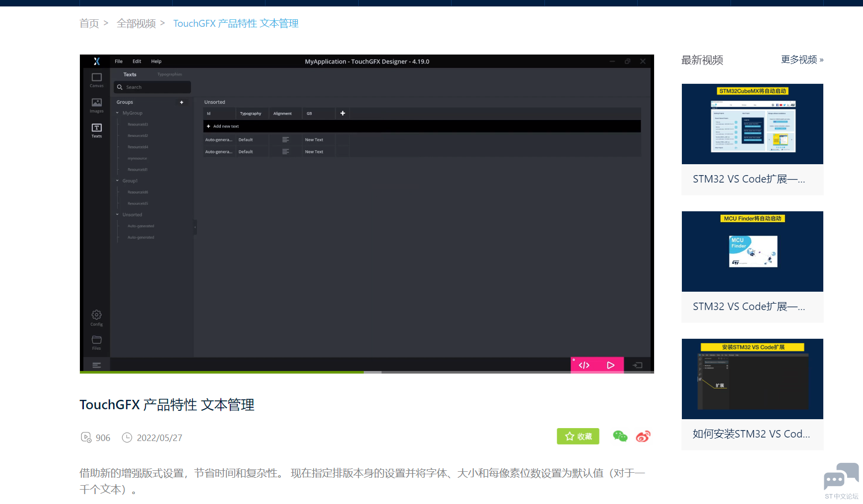863x504 pixels.
Task: Click the Alignment column header
Action: pyautogui.click(x=285, y=114)
